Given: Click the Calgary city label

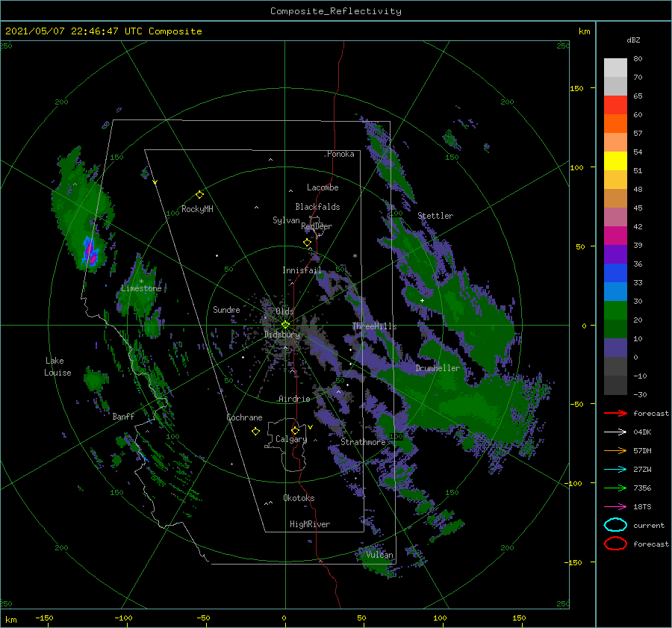Looking at the screenshot, I should pyautogui.click(x=291, y=439).
